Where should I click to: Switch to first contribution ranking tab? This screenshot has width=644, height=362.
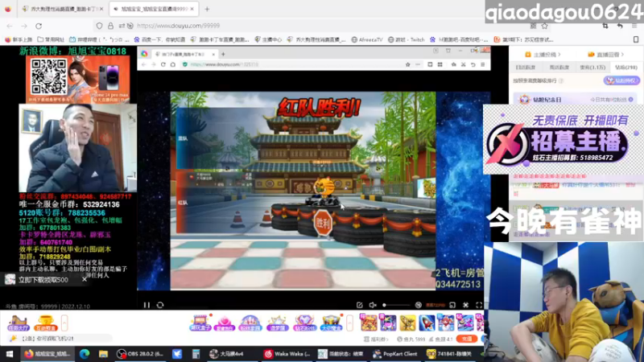(x=526, y=68)
